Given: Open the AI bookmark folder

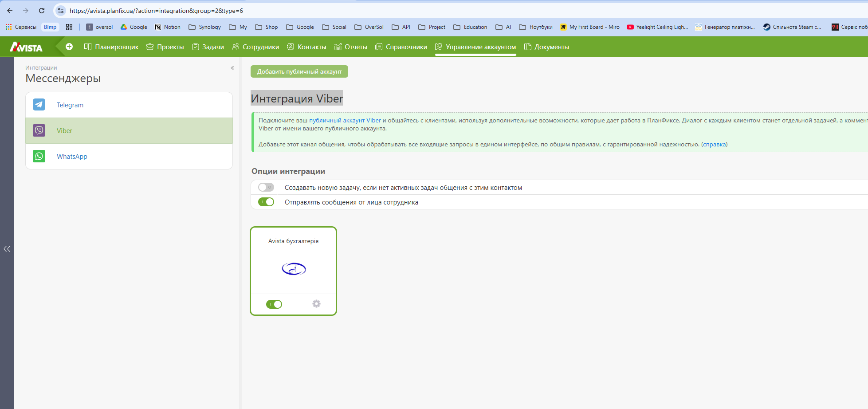Looking at the screenshot, I should (x=503, y=27).
